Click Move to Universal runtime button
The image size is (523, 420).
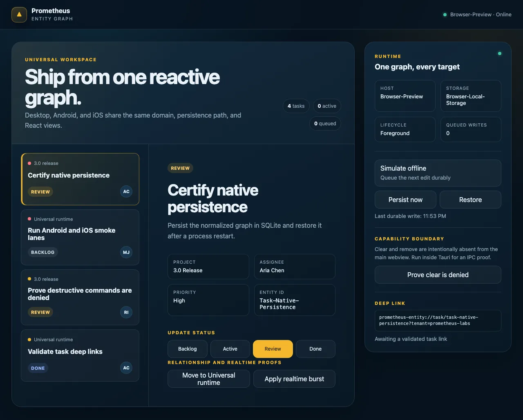[209, 379]
